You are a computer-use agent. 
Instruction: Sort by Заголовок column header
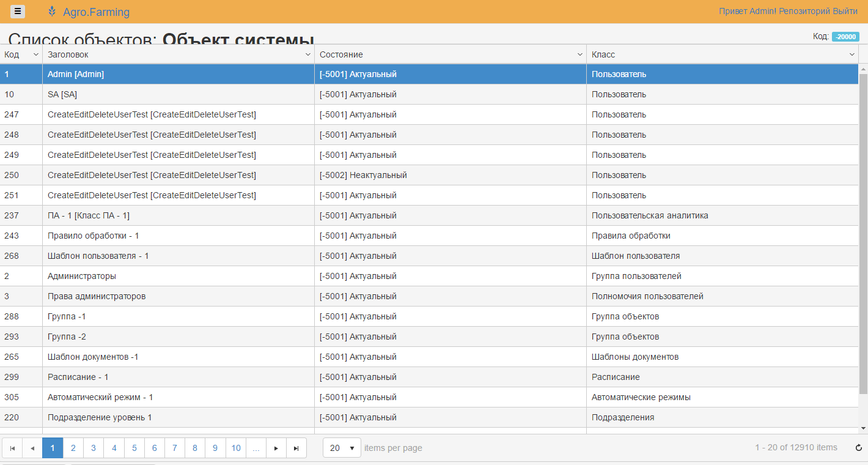68,54
